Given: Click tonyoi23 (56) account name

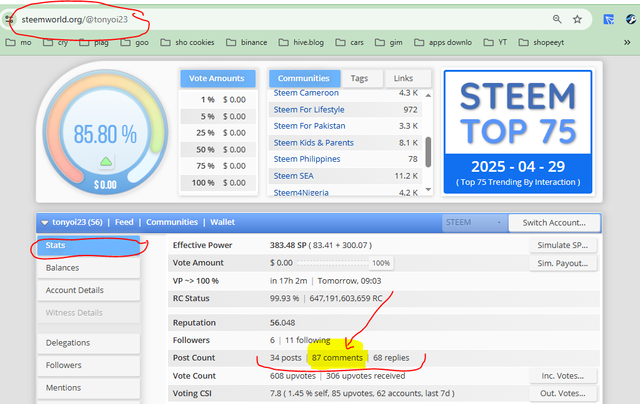Looking at the screenshot, I should click(x=78, y=222).
